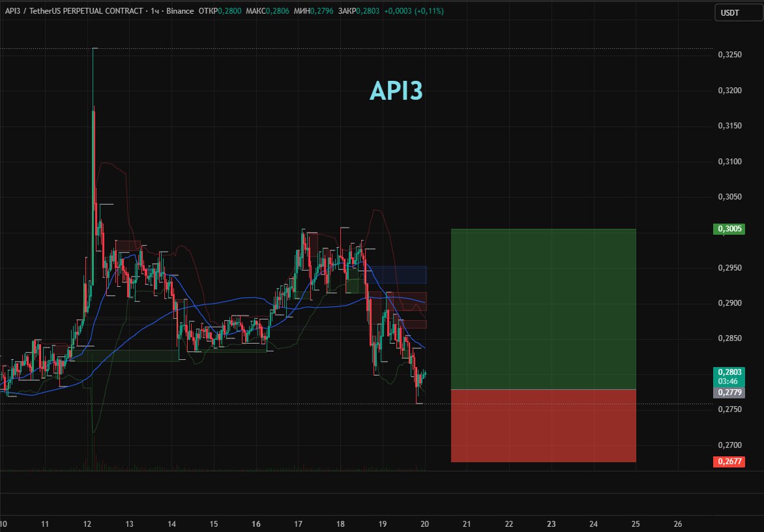764x532 pixels.
Task: Click the 0,3250 price scale label
Action: [x=730, y=55]
